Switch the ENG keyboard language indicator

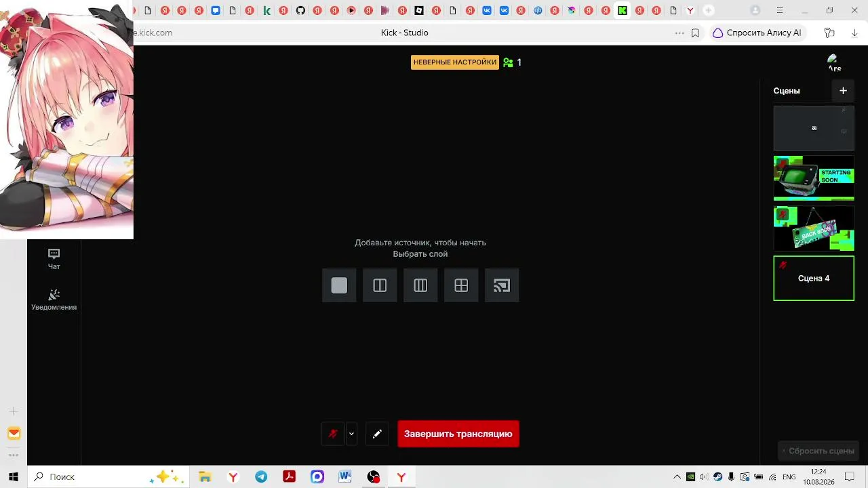click(789, 477)
